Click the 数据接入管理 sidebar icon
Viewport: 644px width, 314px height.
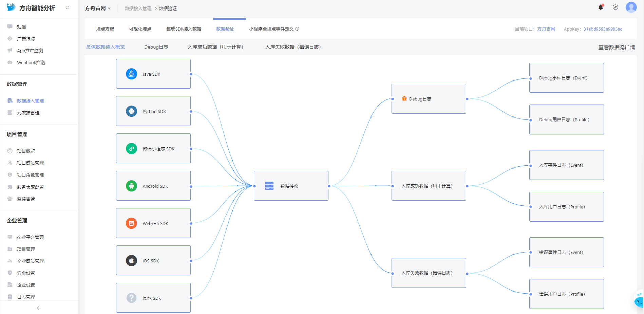click(x=10, y=100)
